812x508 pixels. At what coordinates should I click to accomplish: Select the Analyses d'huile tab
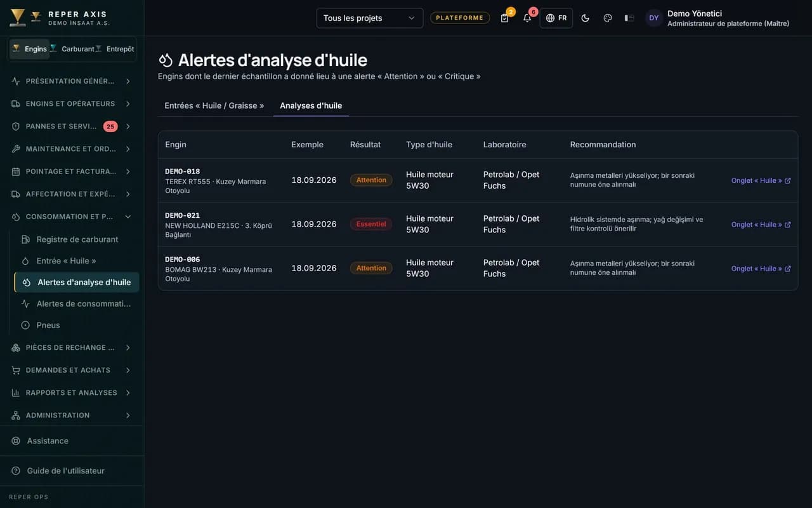311,105
